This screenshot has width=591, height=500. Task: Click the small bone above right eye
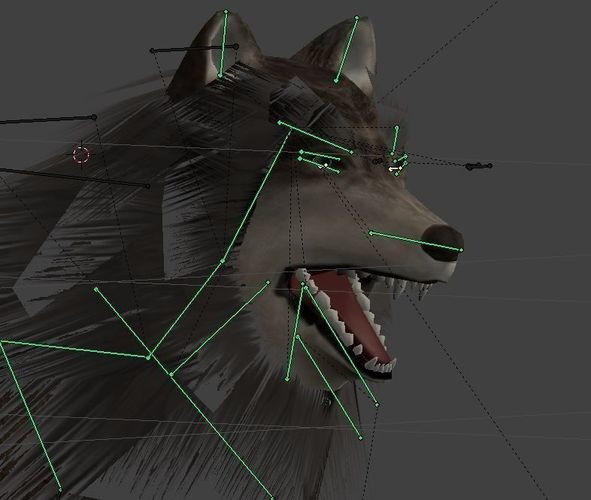395,141
